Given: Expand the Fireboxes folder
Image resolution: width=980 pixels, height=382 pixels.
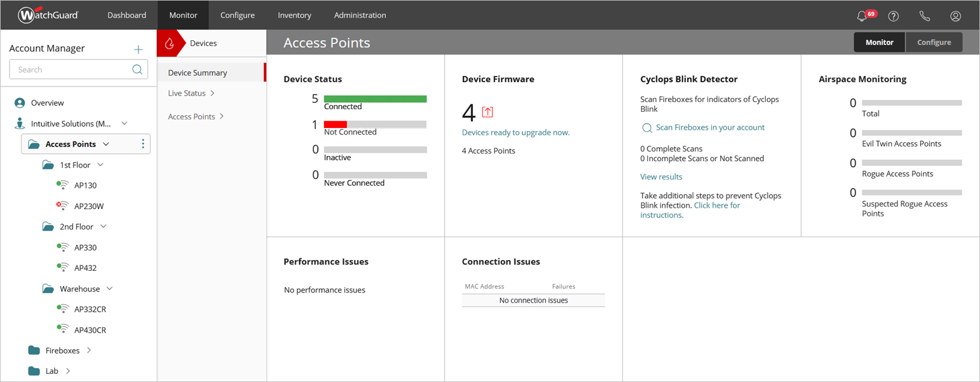Looking at the screenshot, I should coord(89,350).
